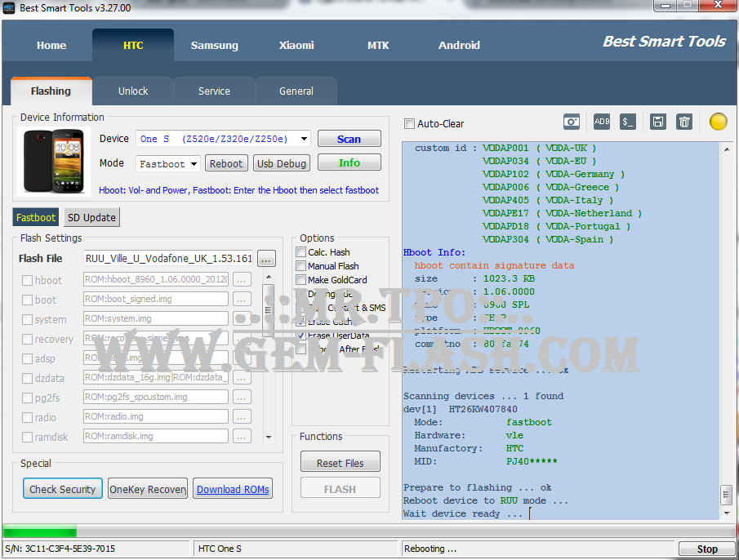Select the SD Update mode tab

click(x=91, y=218)
